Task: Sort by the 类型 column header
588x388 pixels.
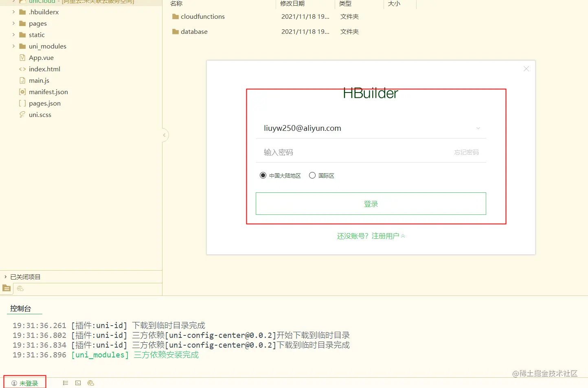Action: 345,4
